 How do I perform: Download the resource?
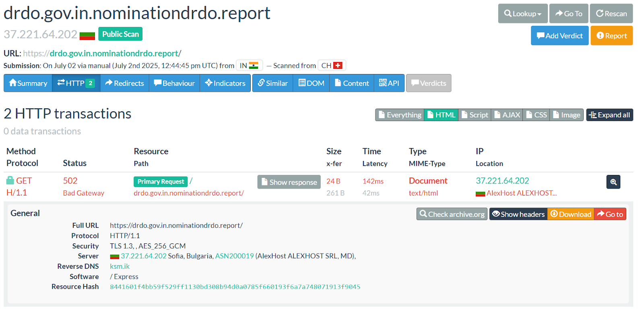[570, 214]
